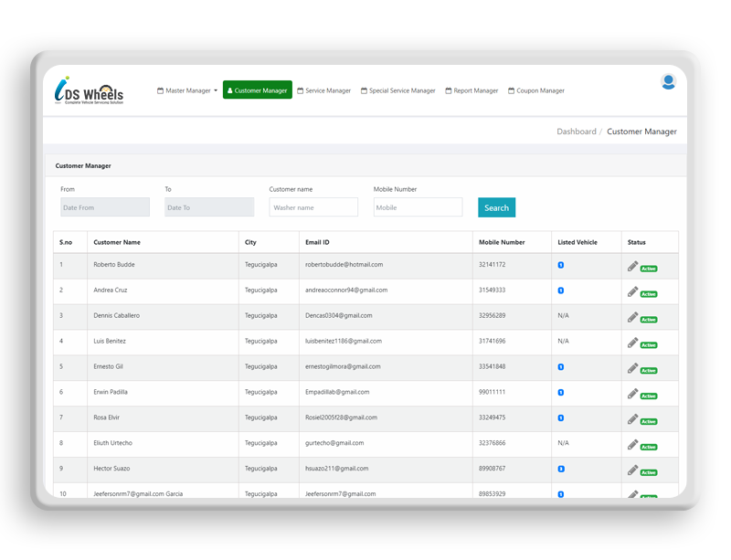Open the Date From picker field
Screen dimensions: 731x560
click(x=104, y=208)
